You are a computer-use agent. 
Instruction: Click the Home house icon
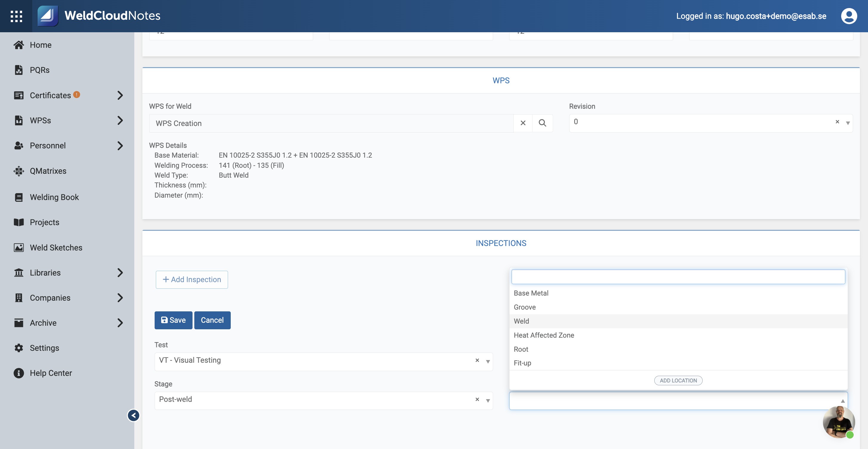pyautogui.click(x=19, y=45)
